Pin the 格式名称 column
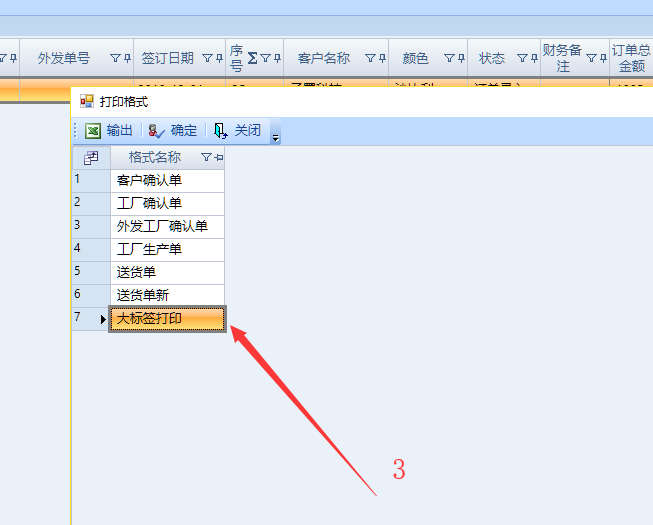 point(218,158)
